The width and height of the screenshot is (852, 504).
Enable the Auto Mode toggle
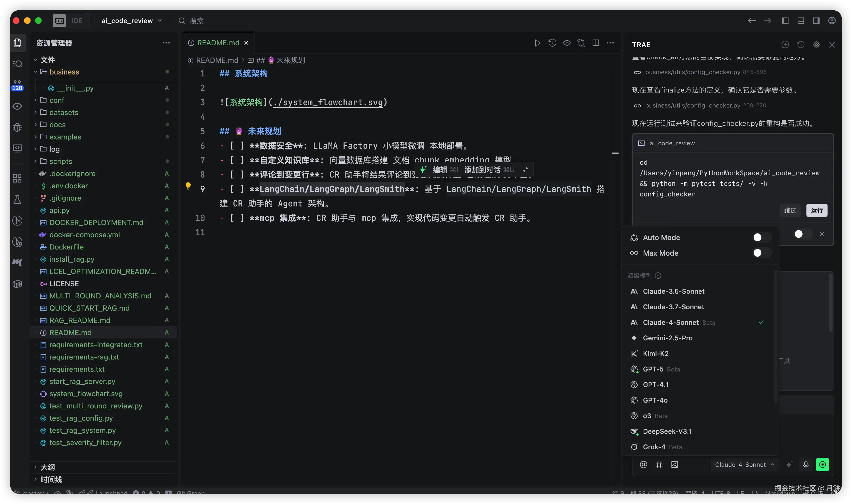point(761,237)
